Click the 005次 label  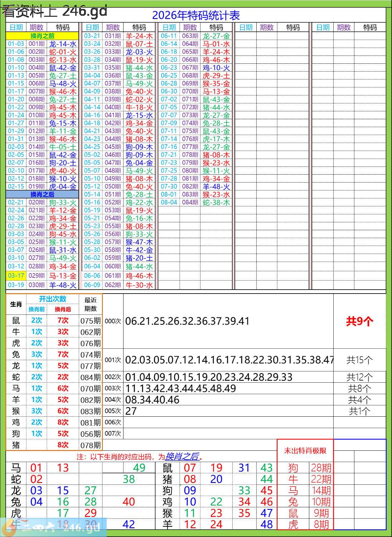(113, 411)
